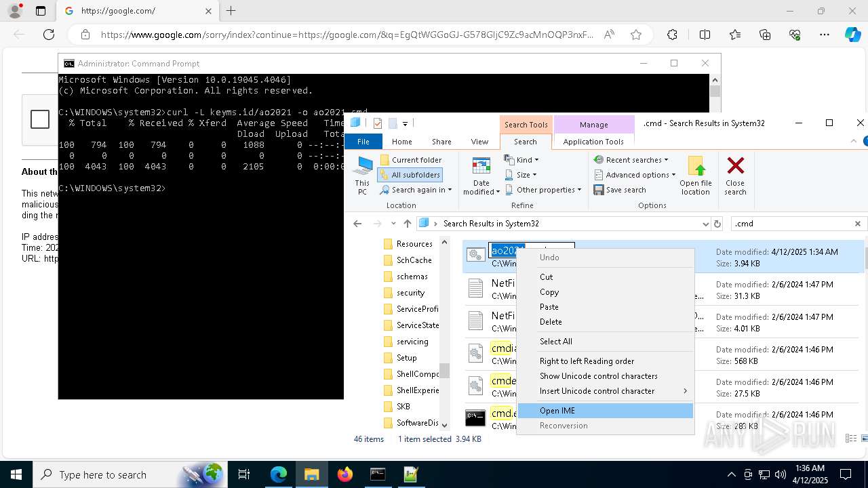The height and width of the screenshot is (488, 868).
Task: Click refresh button beside address bar
Action: point(717,224)
